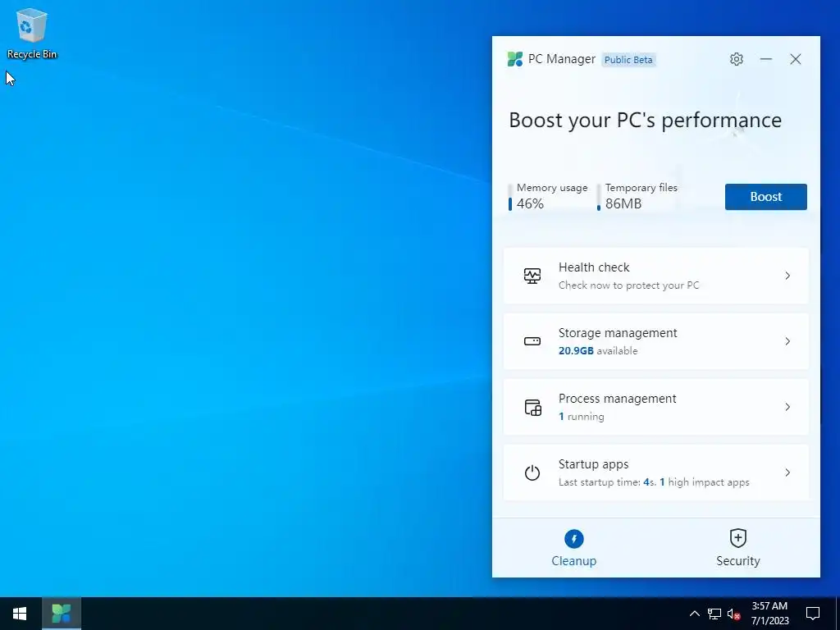This screenshot has height=630, width=840.
Task: Click the Process management window icon
Action: click(532, 407)
